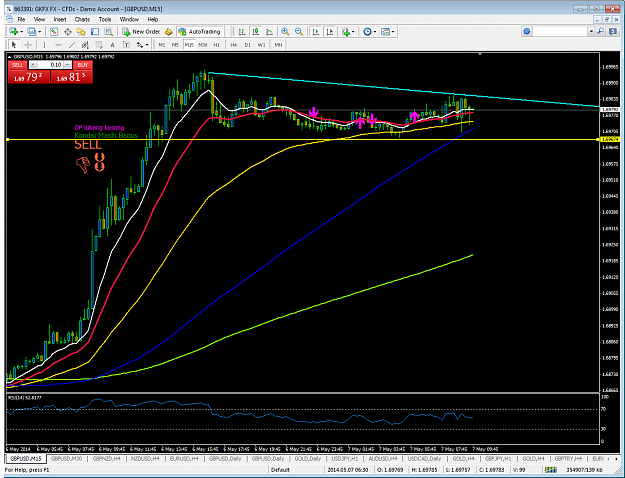Select the Equidistant Channel tool
This screenshot has height=478, width=625.
pos(85,45)
